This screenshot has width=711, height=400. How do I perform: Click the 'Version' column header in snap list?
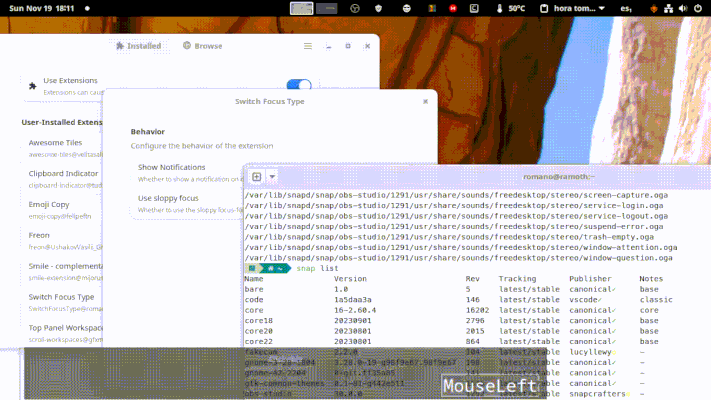click(350, 279)
